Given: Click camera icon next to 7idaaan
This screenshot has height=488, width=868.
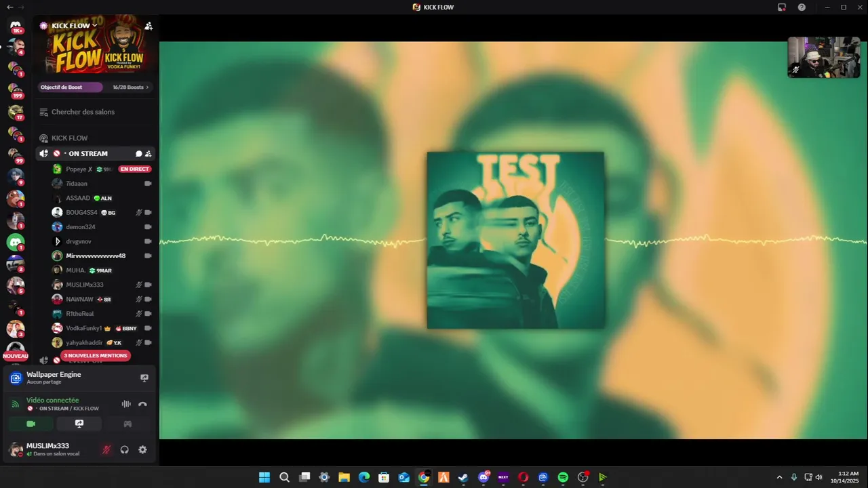Looking at the screenshot, I should (x=148, y=184).
